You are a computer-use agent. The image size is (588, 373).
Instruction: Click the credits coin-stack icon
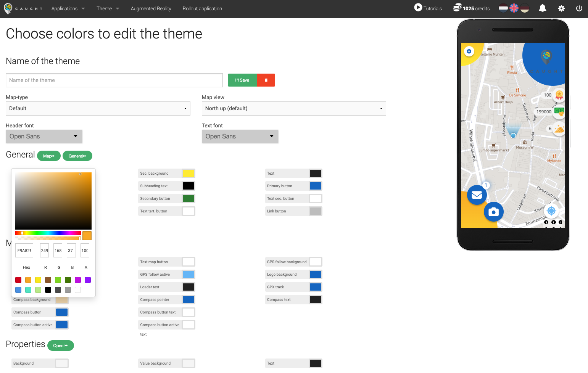point(457,7)
